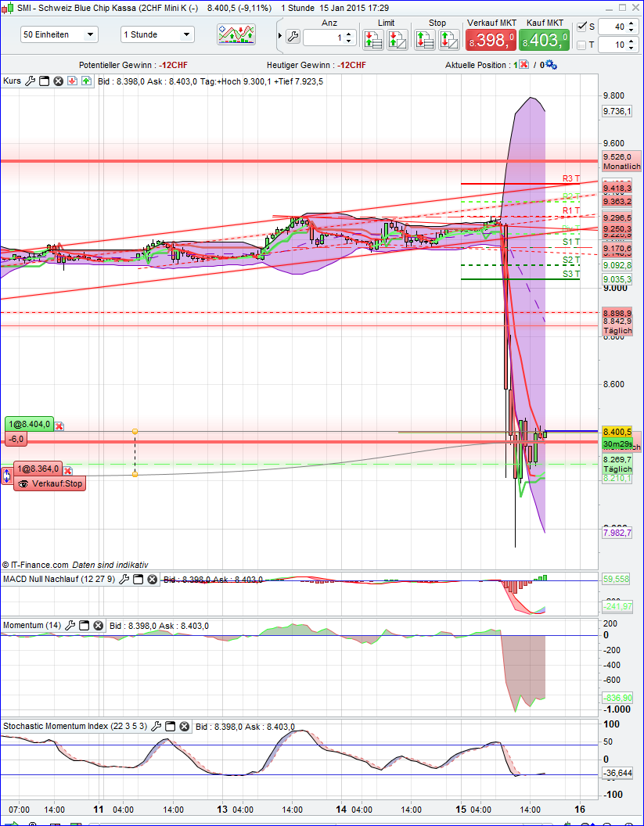Close the Momentum (14) indicator panel
The width and height of the screenshot is (644, 826).
tap(97, 626)
